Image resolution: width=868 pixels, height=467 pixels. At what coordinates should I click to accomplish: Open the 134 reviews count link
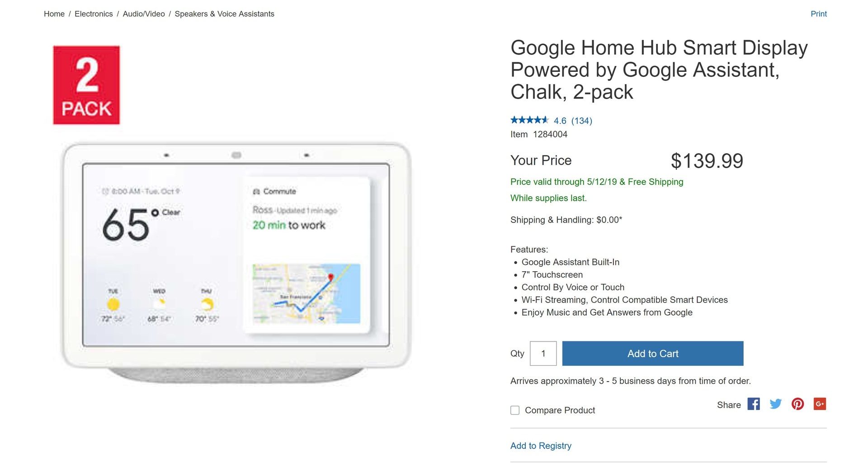(581, 121)
